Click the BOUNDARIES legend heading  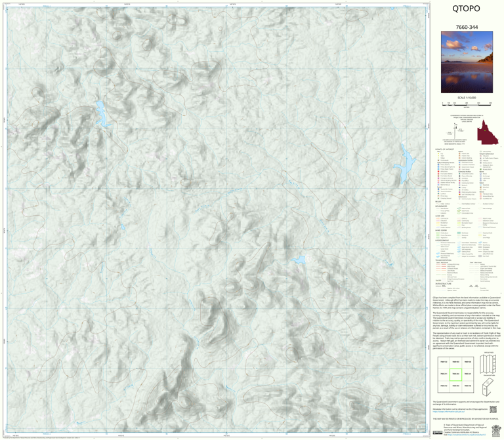pos(441,206)
